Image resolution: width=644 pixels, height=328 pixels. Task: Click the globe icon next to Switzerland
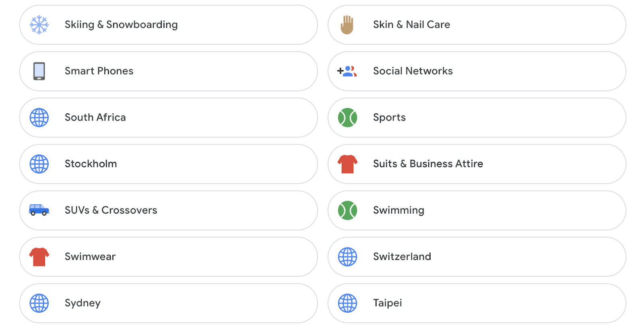[347, 256]
